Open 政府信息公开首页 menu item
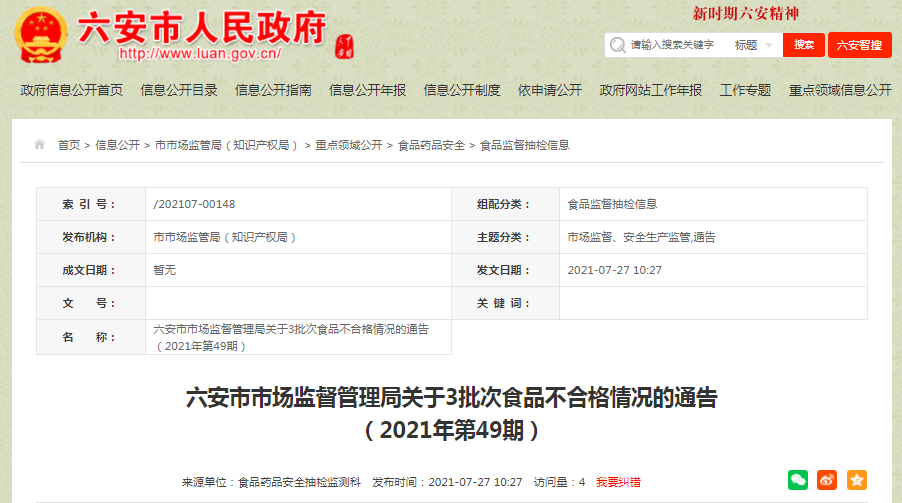Image resolution: width=902 pixels, height=503 pixels. click(x=72, y=90)
